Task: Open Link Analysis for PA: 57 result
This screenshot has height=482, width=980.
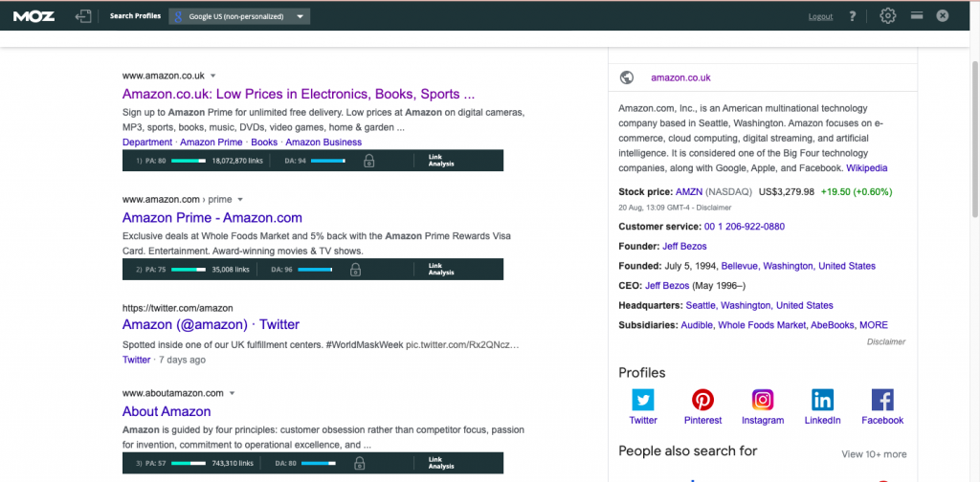Action: (x=440, y=463)
